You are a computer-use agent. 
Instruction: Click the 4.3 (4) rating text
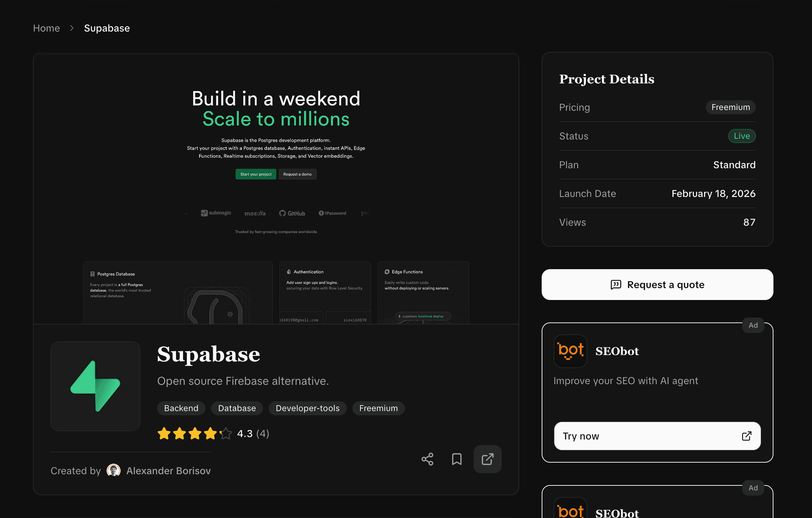(x=253, y=434)
